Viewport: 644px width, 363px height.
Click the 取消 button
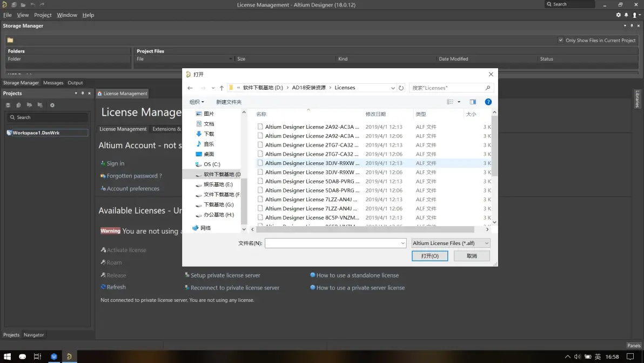point(472,256)
